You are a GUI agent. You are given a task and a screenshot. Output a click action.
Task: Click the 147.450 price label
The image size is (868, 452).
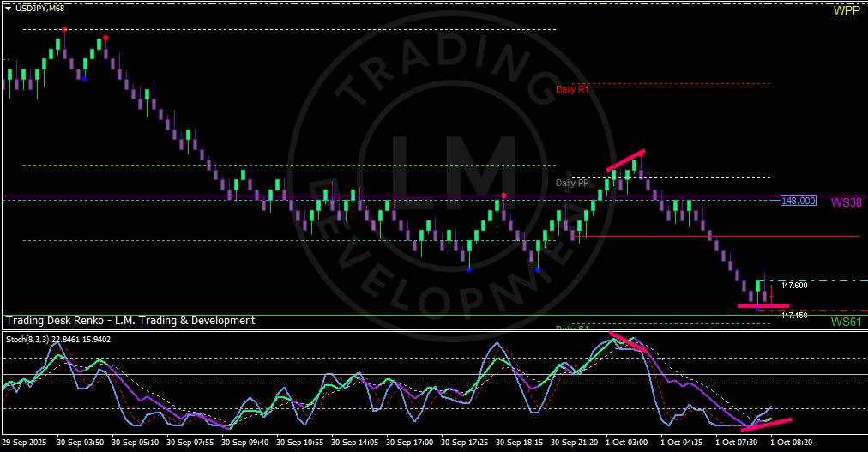[x=794, y=316]
